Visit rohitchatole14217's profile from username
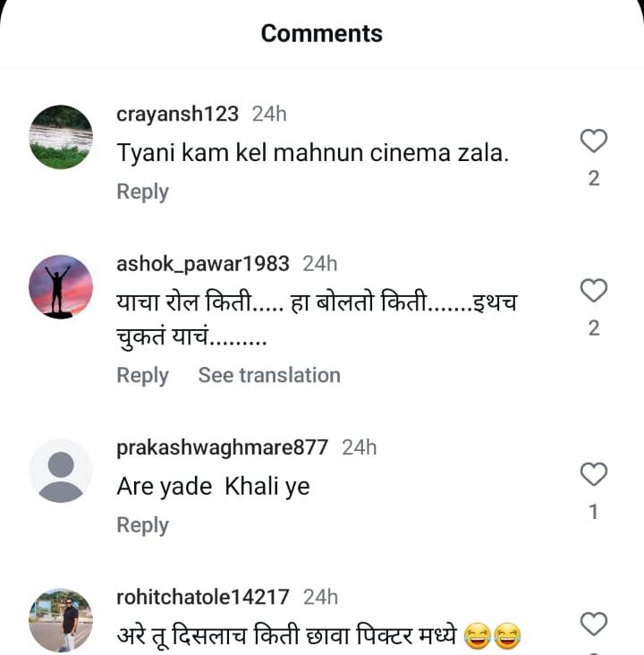The width and height of the screenshot is (644, 655). [x=203, y=597]
